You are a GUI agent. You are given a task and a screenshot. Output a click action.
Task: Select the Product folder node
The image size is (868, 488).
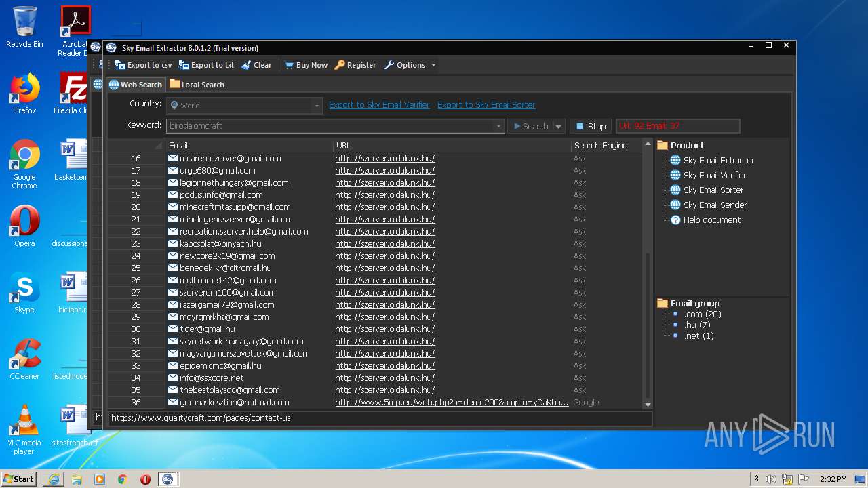click(681, 145)
